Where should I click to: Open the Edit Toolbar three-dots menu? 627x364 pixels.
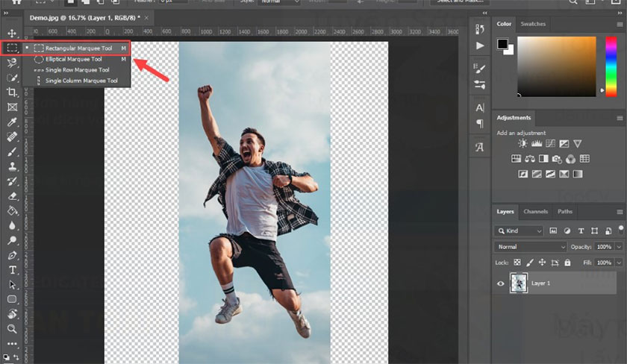pyautogui.click(x=12, y=344)
